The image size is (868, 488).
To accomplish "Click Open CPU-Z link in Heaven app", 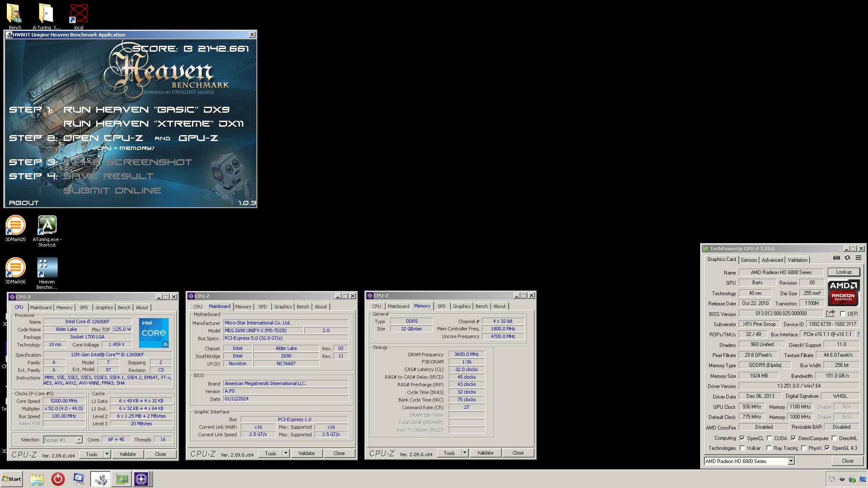I will click(x=103, y=138).
